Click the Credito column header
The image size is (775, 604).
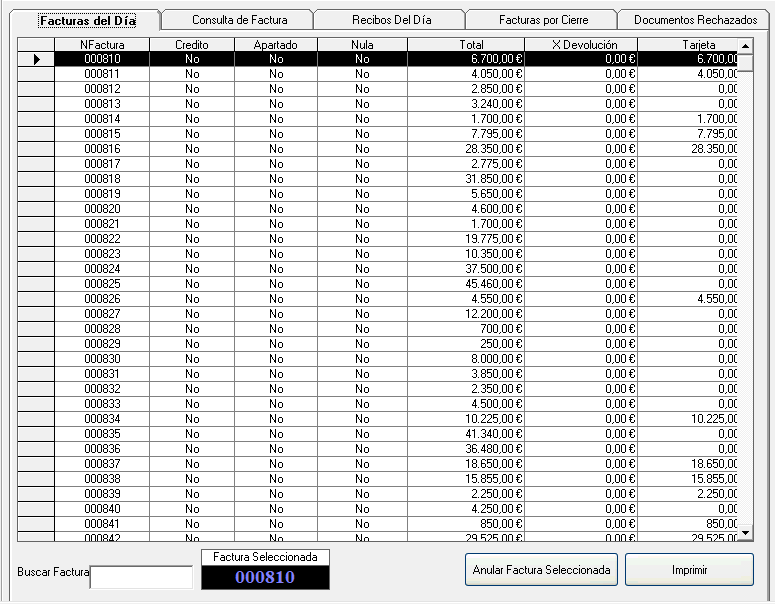(192, 45)
